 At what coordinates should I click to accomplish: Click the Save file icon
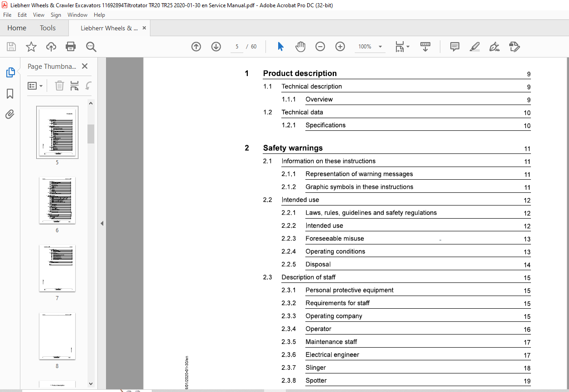(11, 47)
